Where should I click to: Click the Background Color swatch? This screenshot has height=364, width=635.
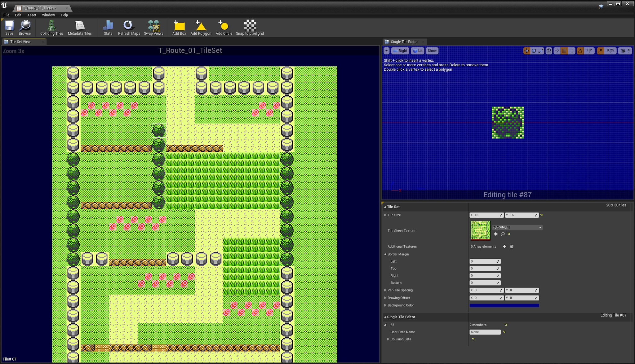504,305
